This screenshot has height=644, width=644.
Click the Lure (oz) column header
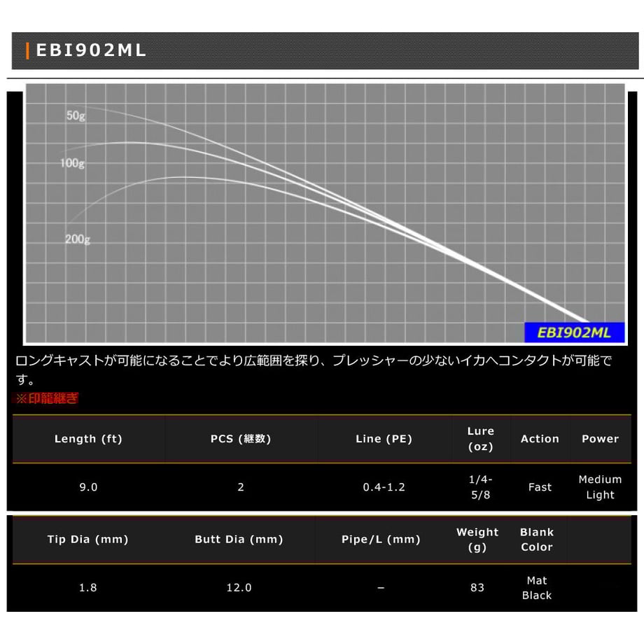[480, 439]
